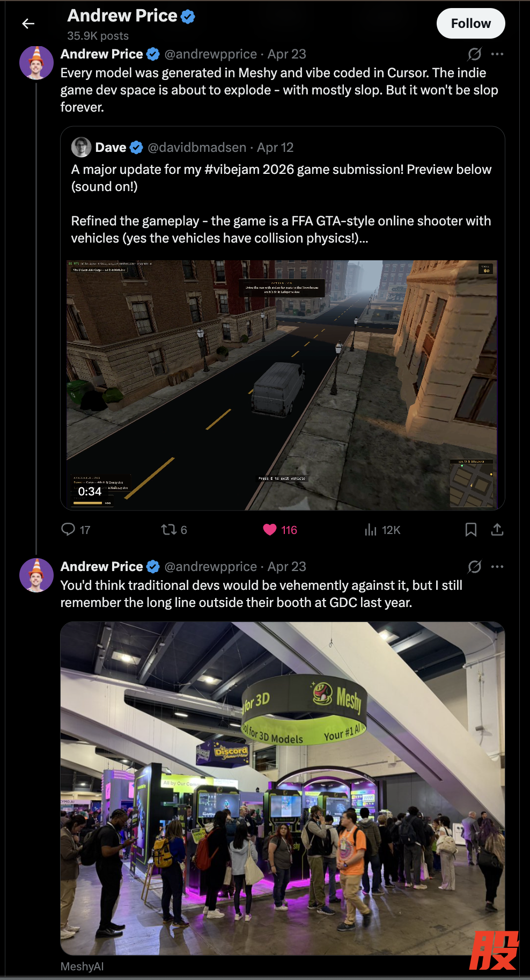
Task: Follow Andrew Price
Action: click(470, 24)
